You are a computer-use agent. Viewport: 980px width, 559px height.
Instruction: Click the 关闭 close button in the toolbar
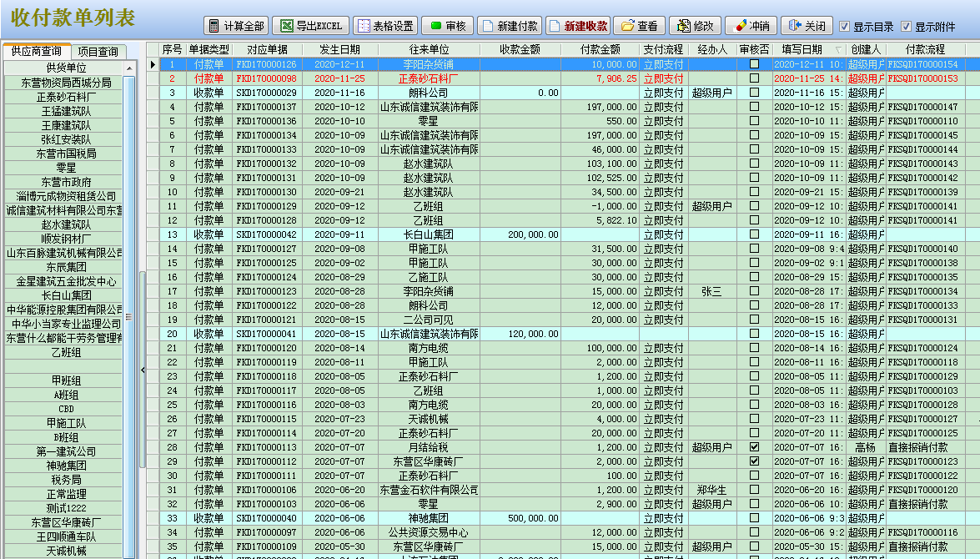pos(807,26)
